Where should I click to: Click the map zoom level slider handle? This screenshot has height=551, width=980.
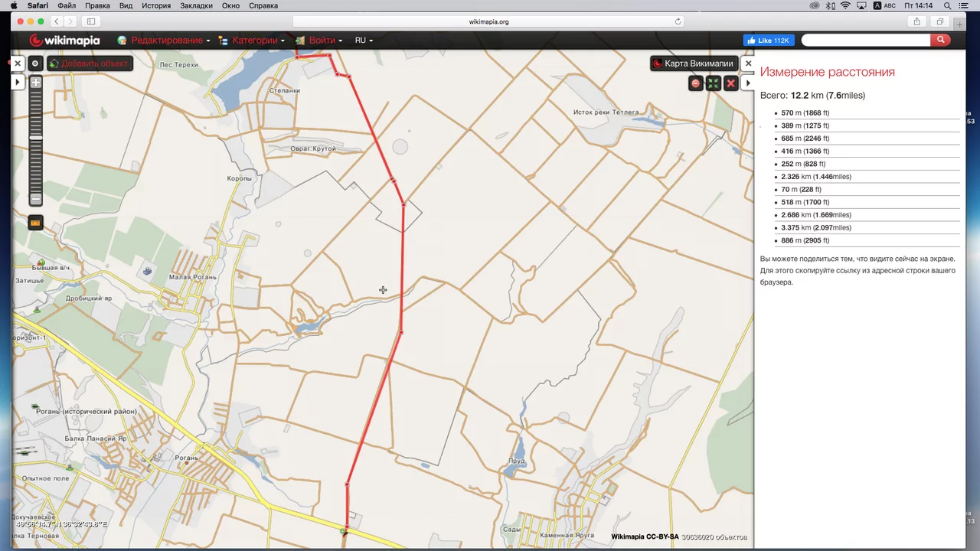[36, 138]
